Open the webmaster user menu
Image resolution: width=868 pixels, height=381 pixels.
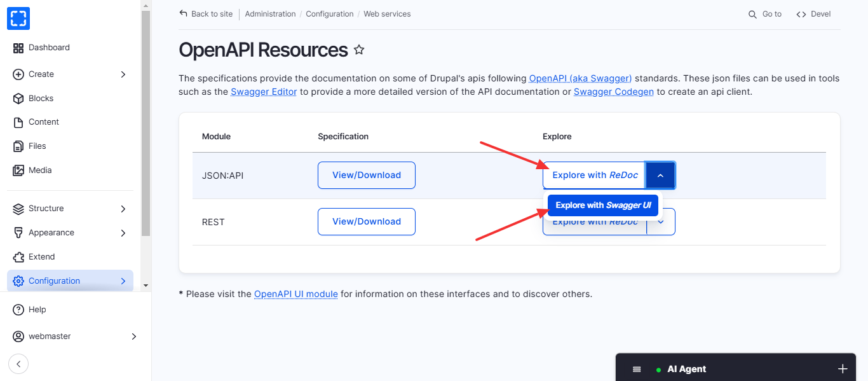click(x=73, y=336)
